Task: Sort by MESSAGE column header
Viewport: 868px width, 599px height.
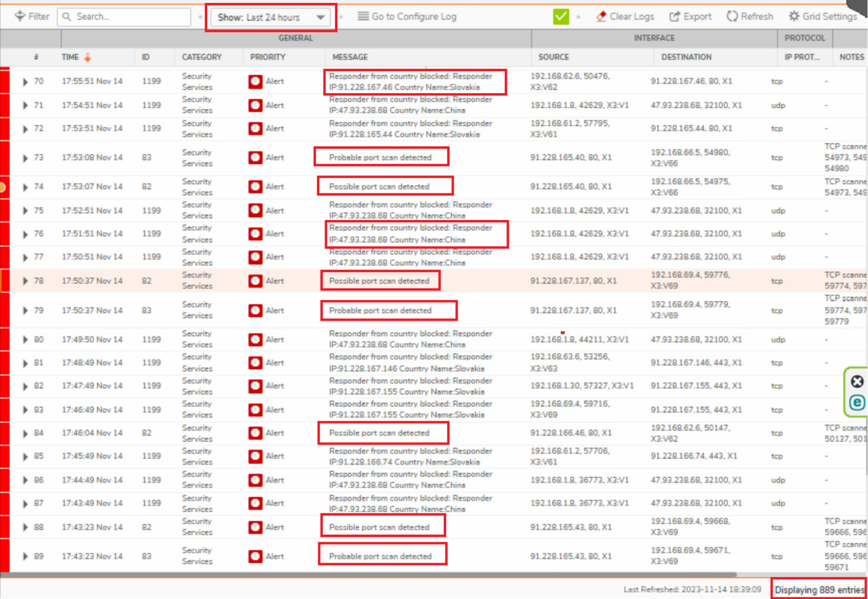Action: coord(350,57)
